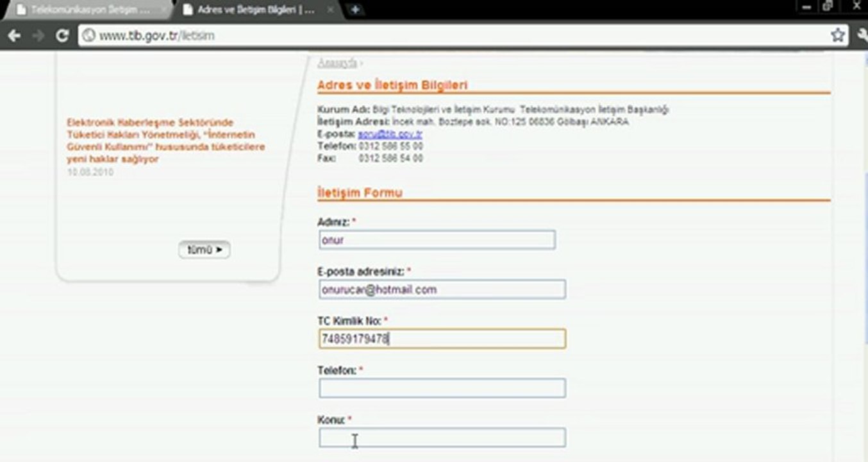Click the E-posta adresiniz label
Viewport: 868px width, 462px height.
click(361, 271)
